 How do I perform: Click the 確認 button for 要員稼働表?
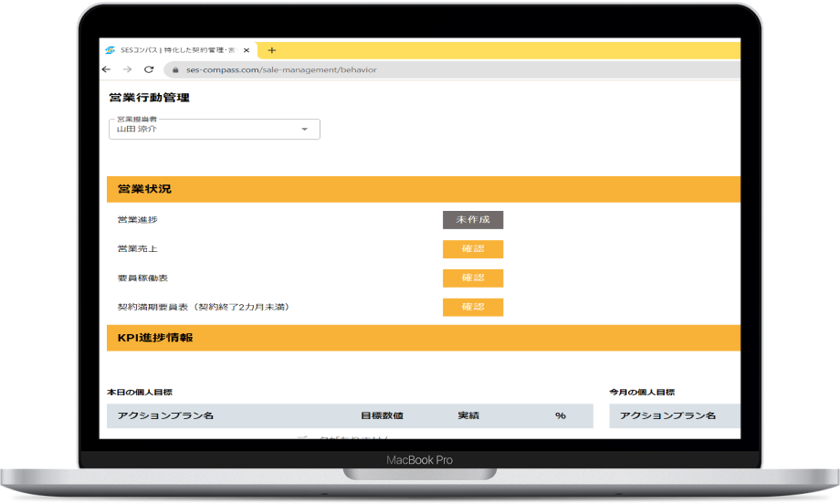(473, 278)
